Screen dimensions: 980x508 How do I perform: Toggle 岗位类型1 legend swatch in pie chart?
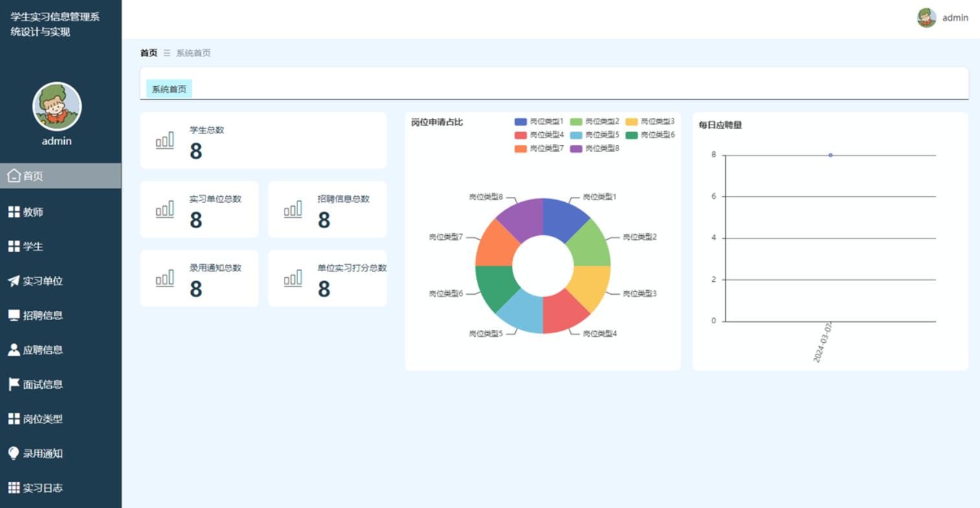(x=520, y=122)
